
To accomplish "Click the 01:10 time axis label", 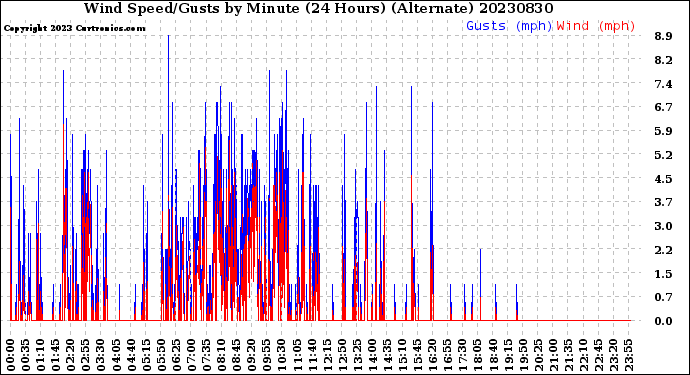I will [x=40, y=355].
